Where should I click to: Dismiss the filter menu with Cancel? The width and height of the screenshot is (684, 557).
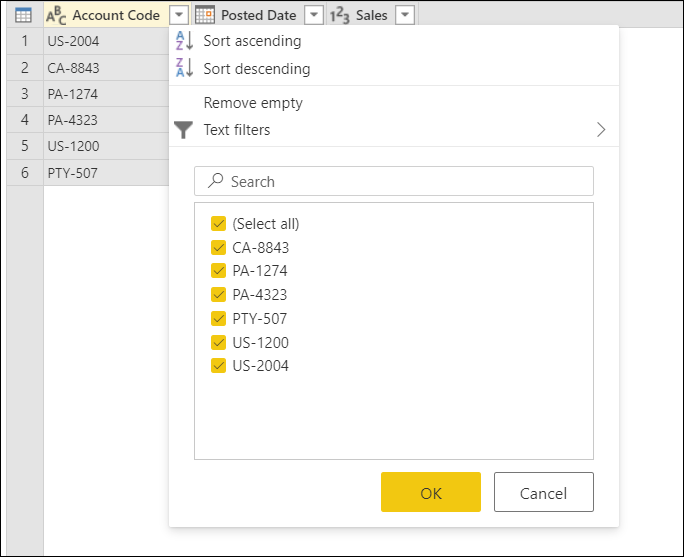coord(544,492)
